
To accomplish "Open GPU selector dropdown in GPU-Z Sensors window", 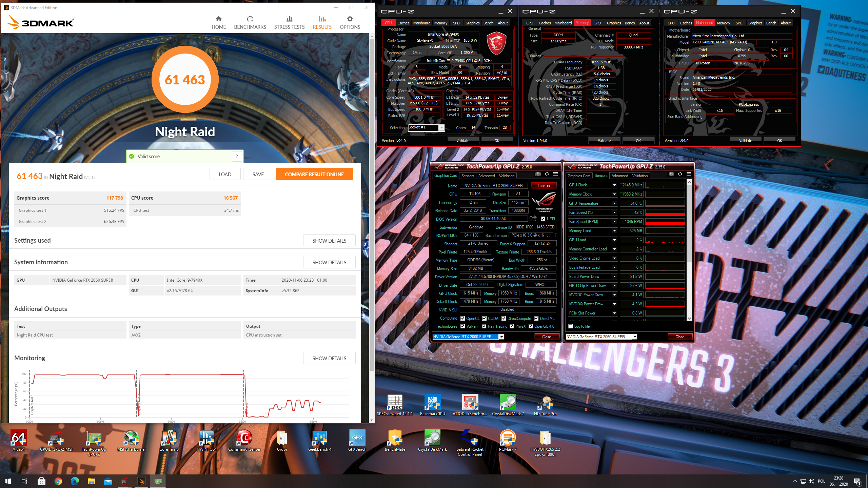I will 634,337.
